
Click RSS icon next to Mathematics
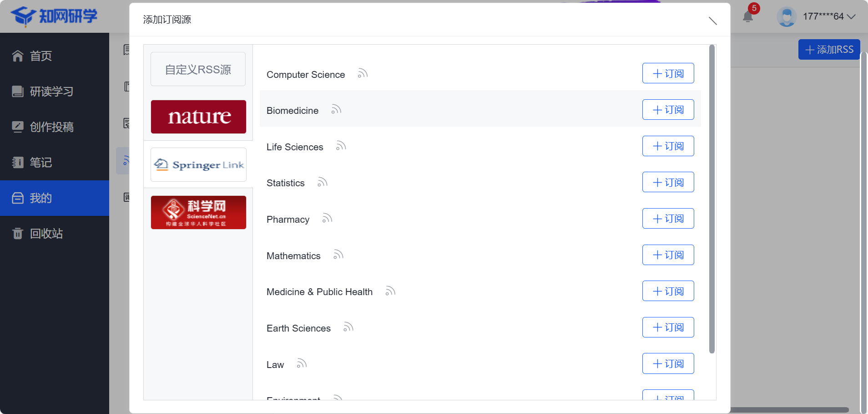coord(338,255)
